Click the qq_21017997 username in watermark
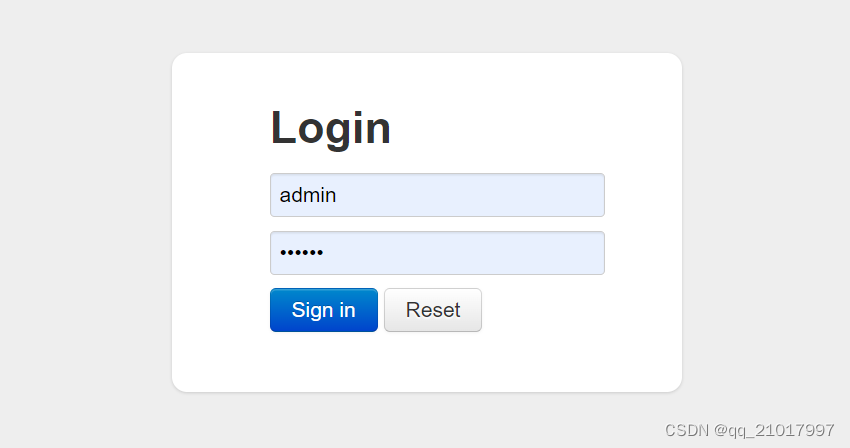This screenshot has width=850, height=448. coord(781,431)
